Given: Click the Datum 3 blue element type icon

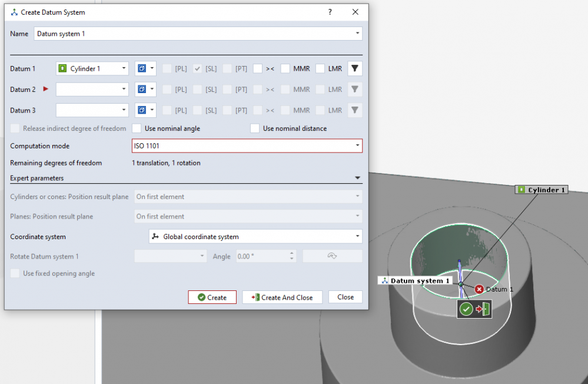Looking at the screenshot, I should pyautogui.click(x=142, y=110).
